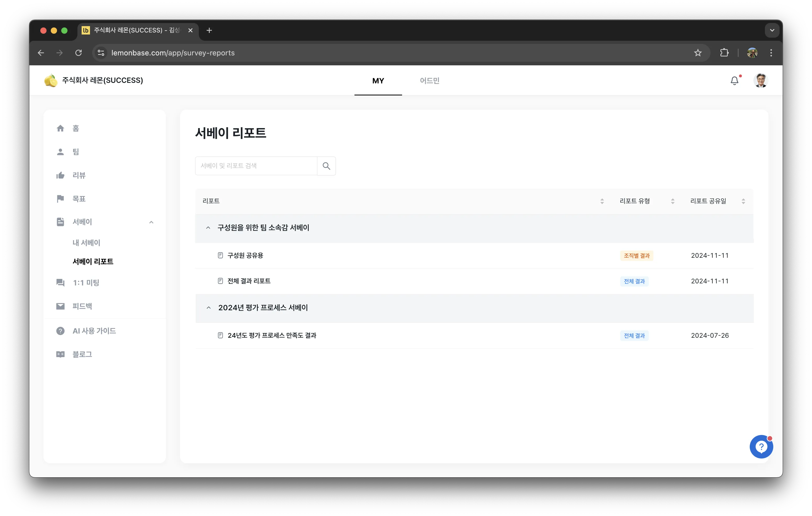Click the 리뷰 thumbs-up icon

click(60, 175)
